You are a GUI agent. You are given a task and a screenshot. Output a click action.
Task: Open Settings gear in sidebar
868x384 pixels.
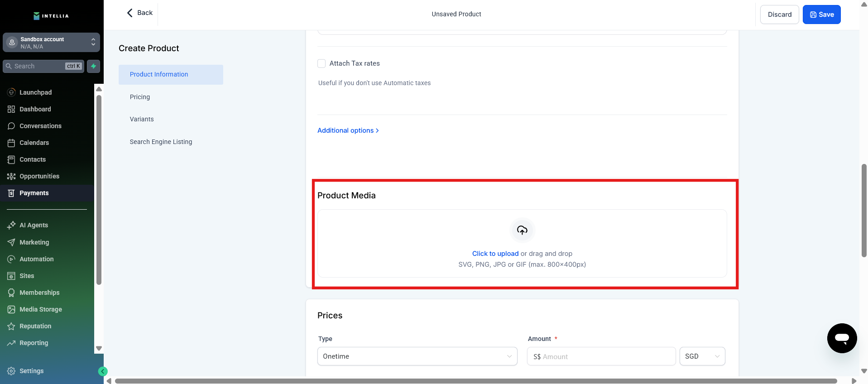(11, 371)
